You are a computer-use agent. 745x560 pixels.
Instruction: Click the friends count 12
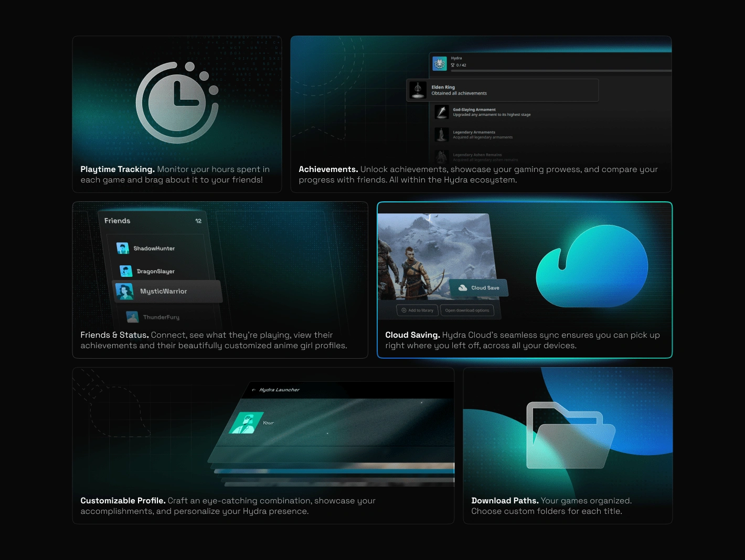[198, 221]
